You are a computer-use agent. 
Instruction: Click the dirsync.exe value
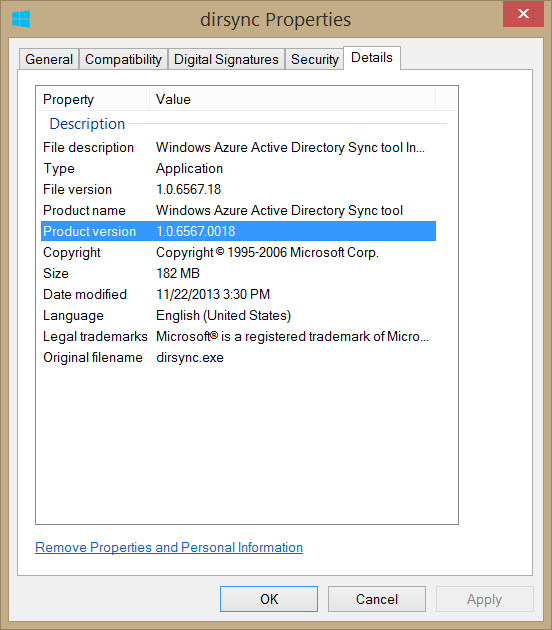pos(190,357)
